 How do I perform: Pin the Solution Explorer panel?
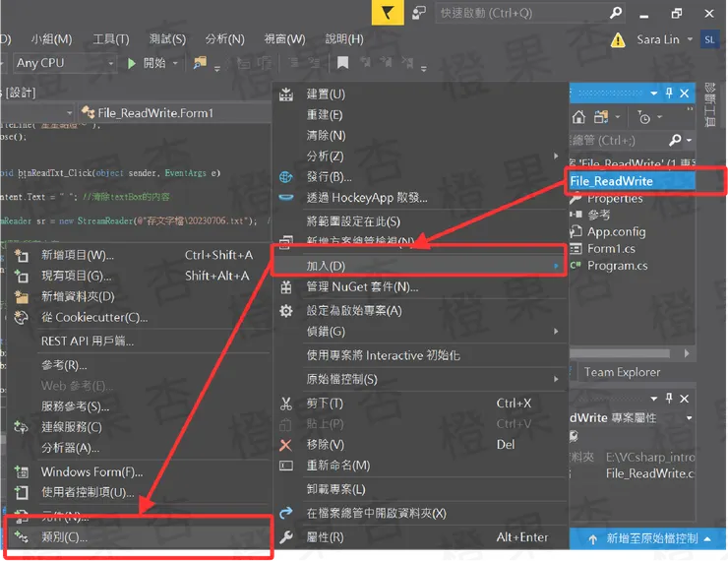[x=669, y=93]
